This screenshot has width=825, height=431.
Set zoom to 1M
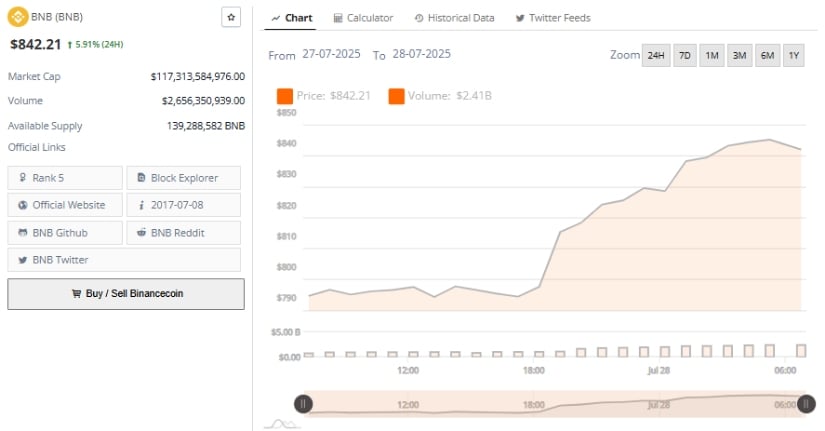pyautogui.click(x=712, y=55)
